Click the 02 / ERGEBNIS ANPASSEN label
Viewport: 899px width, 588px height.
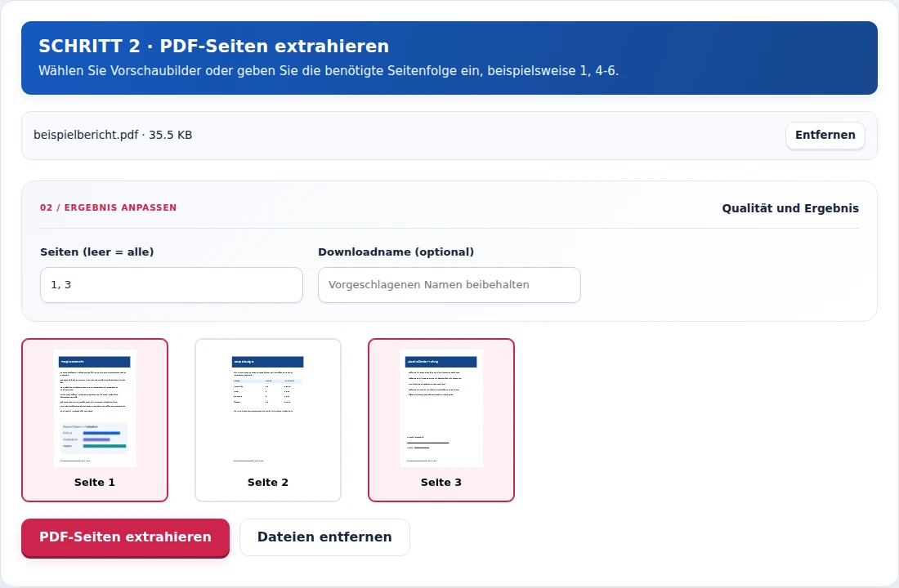pos(109,207)
